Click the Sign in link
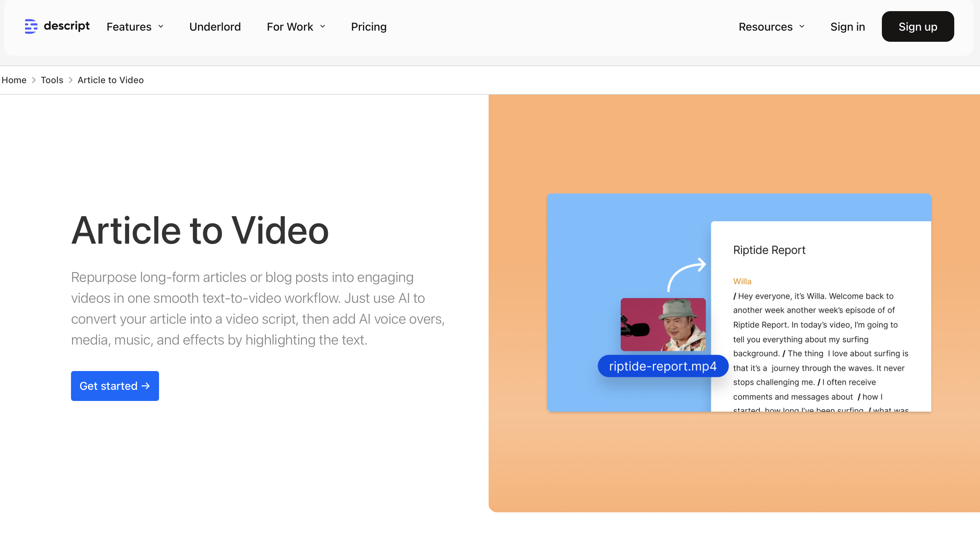The height and width of the screenshot is (536, 980). coord(848,27)
